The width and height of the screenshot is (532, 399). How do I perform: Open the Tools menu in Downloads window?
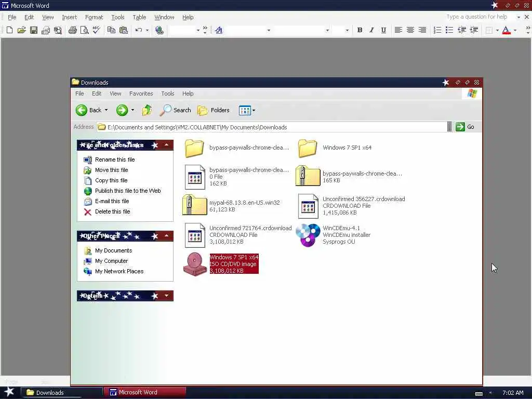click(168, 94)
